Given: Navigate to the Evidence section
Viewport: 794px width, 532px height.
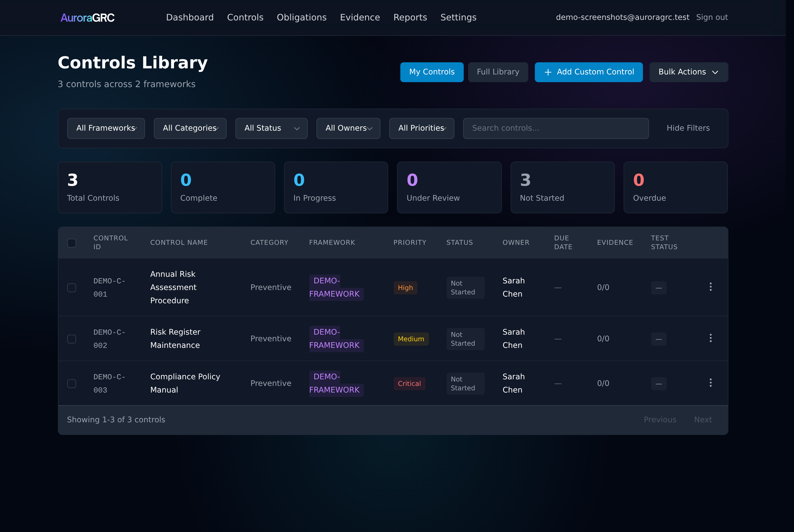Looking at the screenshot, I should point(360,17).
